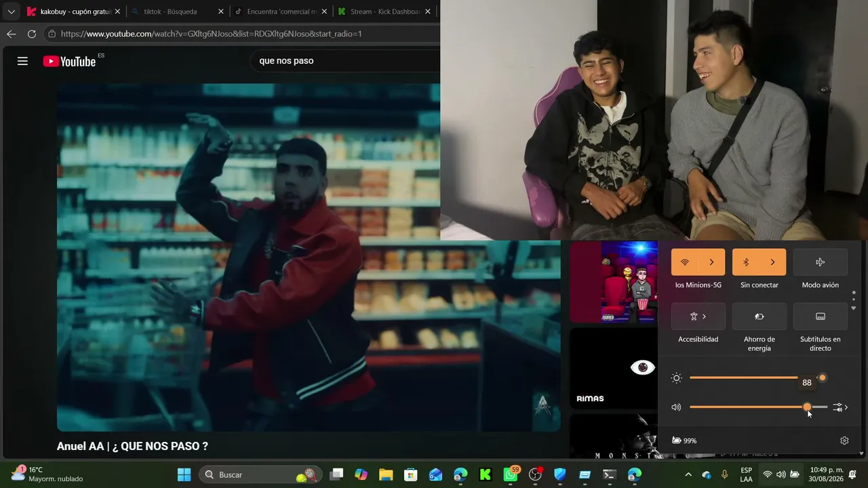Click the 99% battery indicator
The height and width of the screenshot is (488, 868).
pos(684,441)
